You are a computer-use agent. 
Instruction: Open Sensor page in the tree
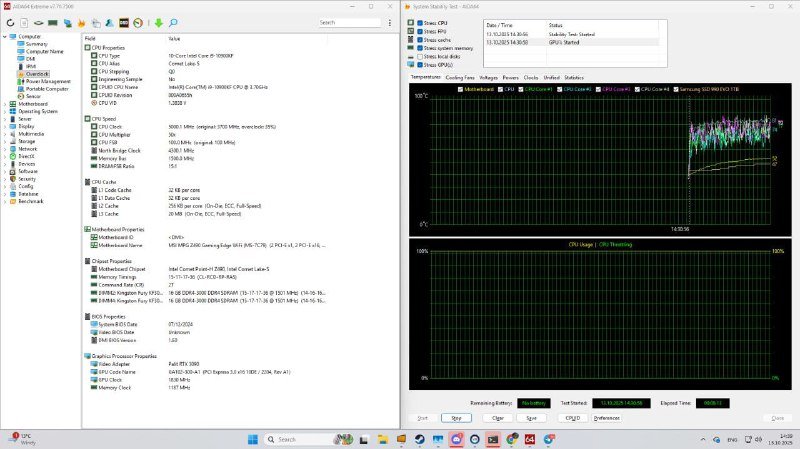[x=33, y=96]
